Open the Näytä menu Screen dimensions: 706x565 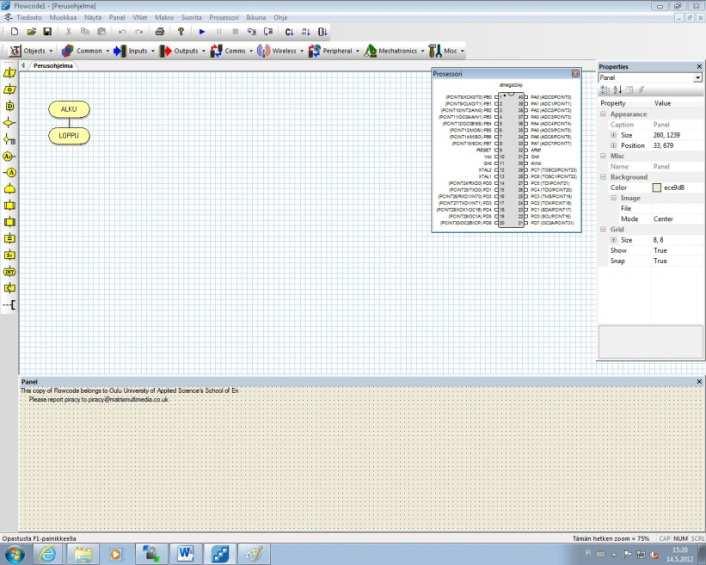click(x=93, y=18)
